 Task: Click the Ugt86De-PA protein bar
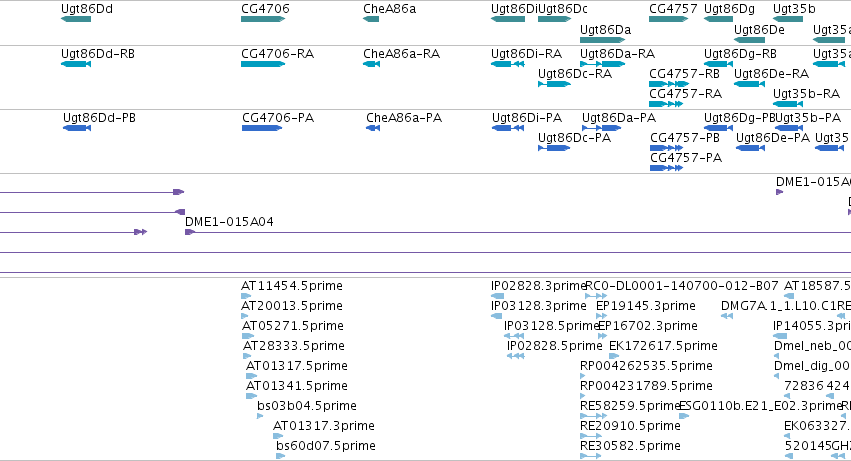[x=751, y=148]
